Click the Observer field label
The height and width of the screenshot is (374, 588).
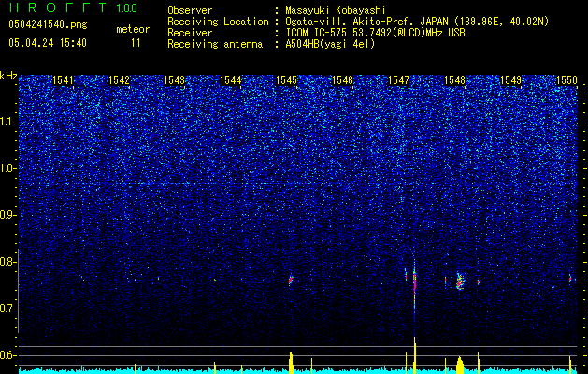click(190, 10)
